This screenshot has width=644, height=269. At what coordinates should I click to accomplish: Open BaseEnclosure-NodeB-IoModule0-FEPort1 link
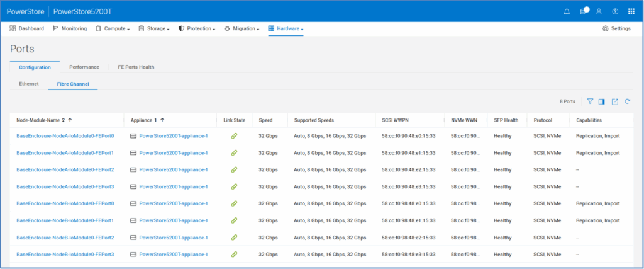(65, 220)
